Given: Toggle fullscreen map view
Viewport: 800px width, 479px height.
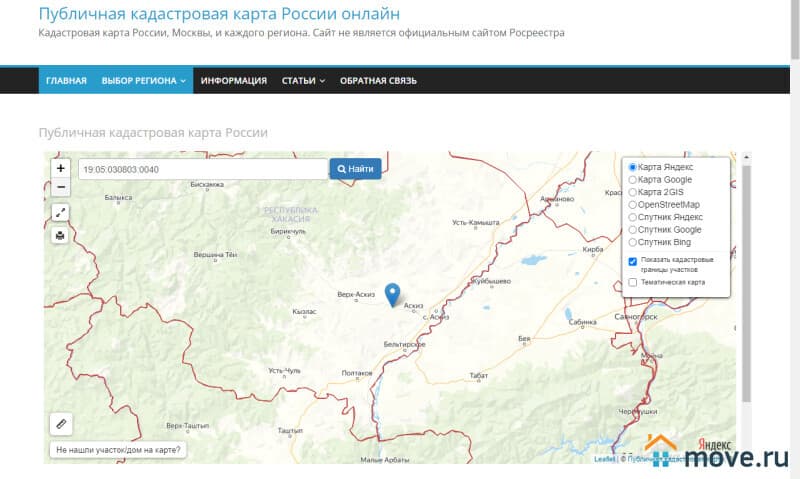Looking at the screenshot, I should pos(61,213).
